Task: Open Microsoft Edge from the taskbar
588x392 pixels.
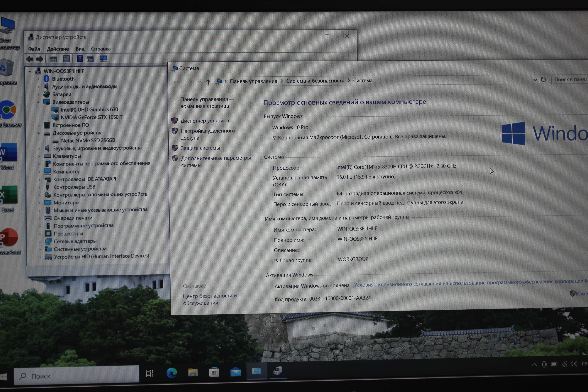Action: pos(171,373)
